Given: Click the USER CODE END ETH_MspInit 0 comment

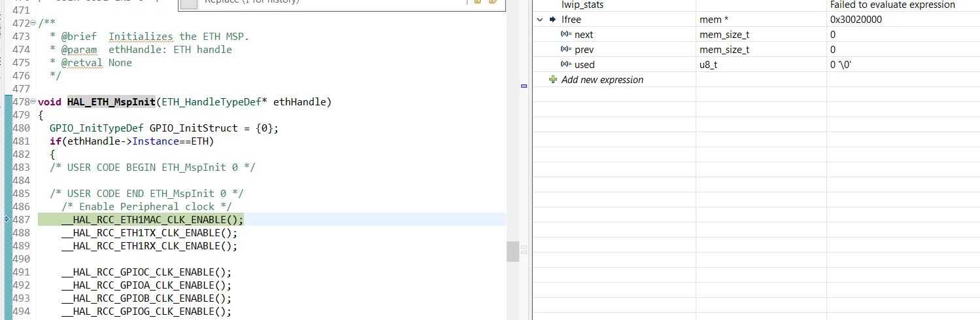Looking at the screenshot, I should coord(146,194).
